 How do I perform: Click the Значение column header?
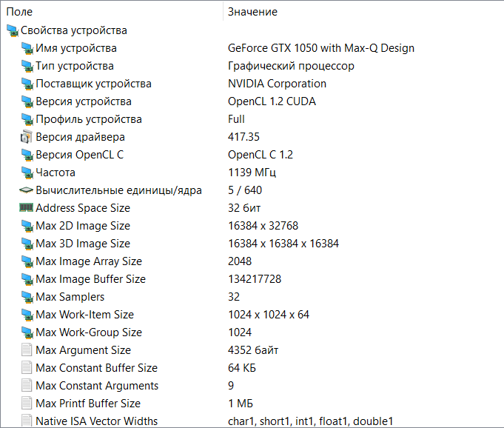252,12
